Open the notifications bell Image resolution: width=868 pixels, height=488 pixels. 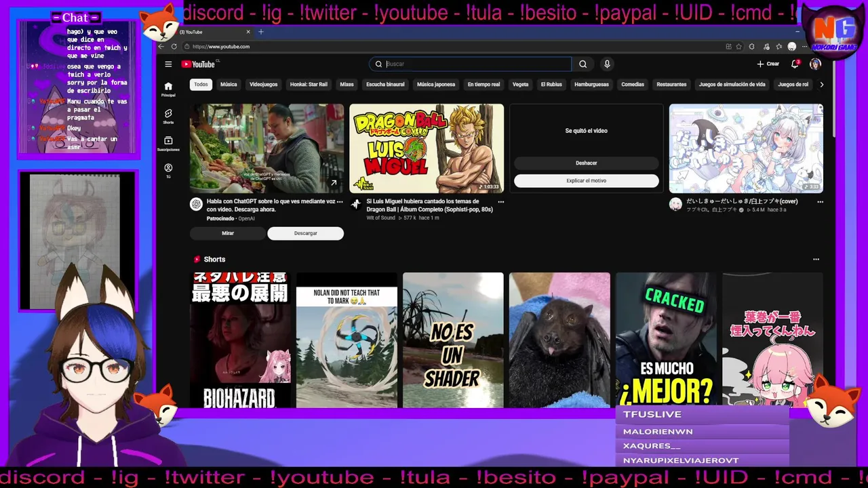tap(795, 64)
